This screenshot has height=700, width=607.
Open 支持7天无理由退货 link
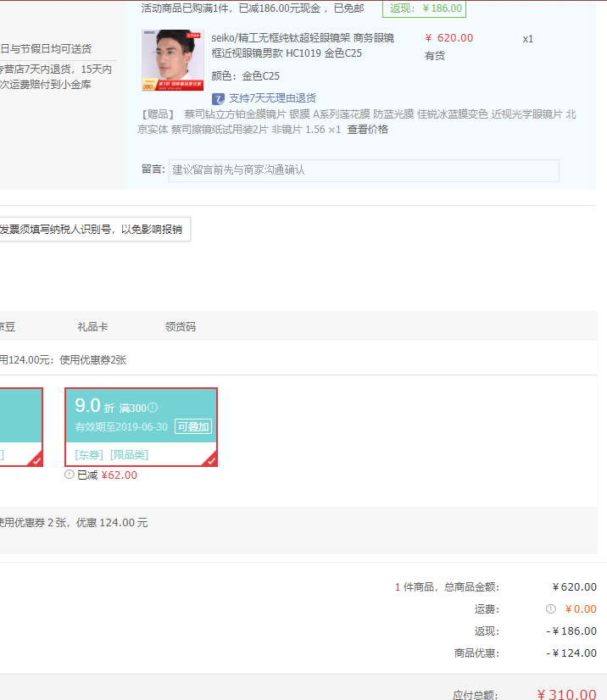click(x=272, y=98)
